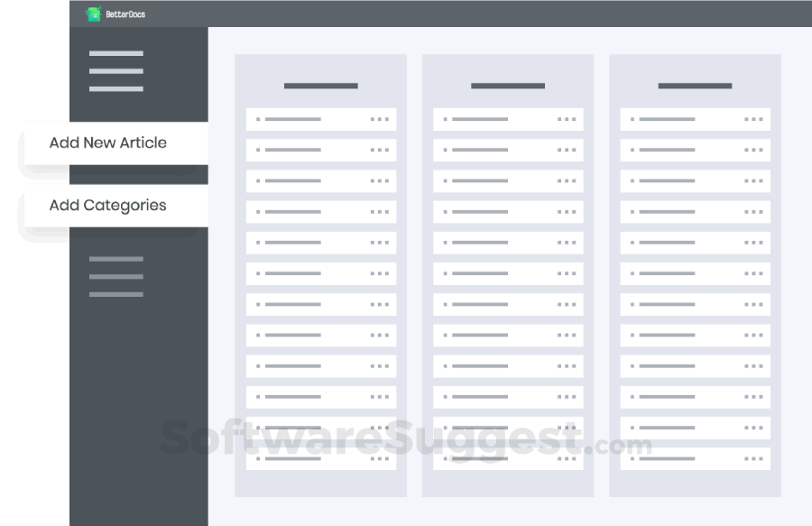Select the right column category header
Screen dimensions: 812x526
click(695, 86)
